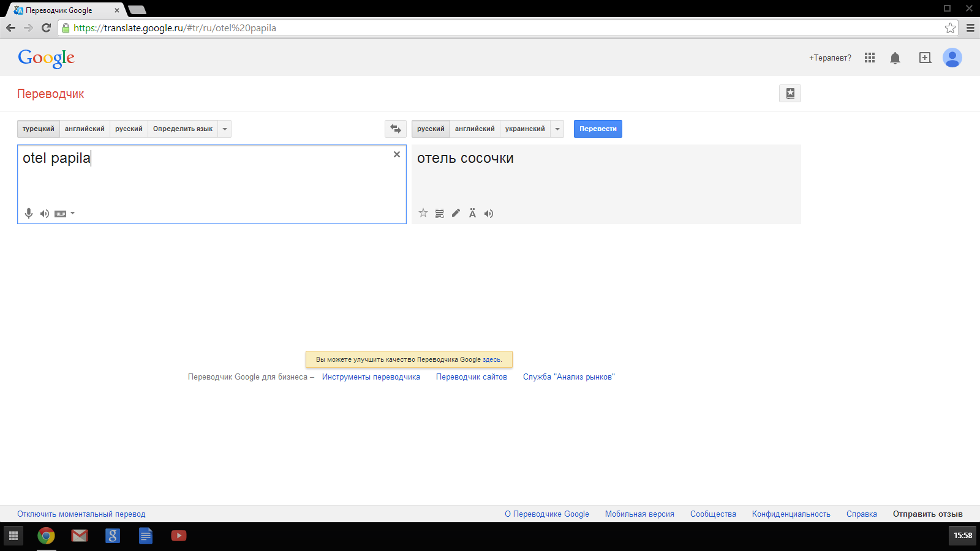Screen dimensions: 980x551
Task: Select английский in target language tabs
Action: click(475, 129)
